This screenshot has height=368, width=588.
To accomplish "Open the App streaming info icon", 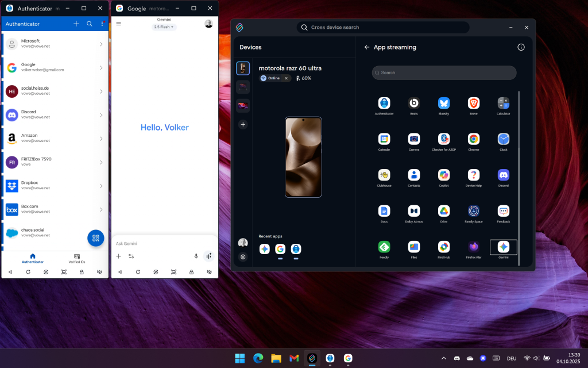I will (521, 47).
